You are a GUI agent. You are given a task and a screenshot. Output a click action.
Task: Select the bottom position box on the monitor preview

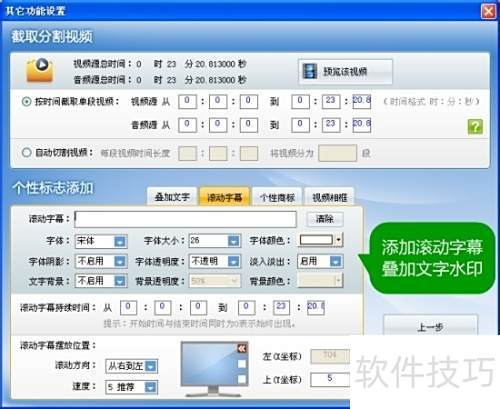[x=242, y=379]
